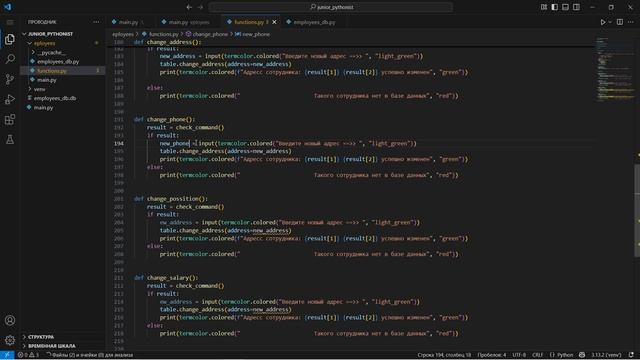Open the Source Control view
Screen dimensions: 640x360
10,79
